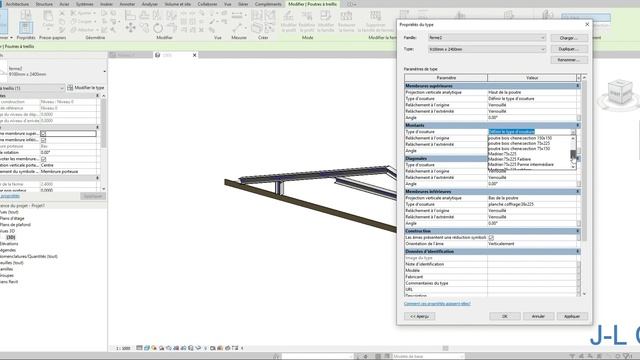The height and width of the screenshot is (360, 640).
Task: Open view scale 1:100 in view control bar
Action: tap(123, 348)
